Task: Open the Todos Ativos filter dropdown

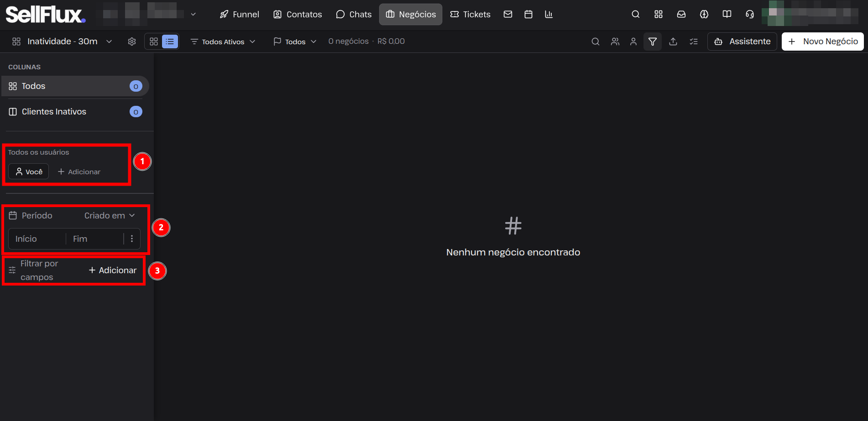Action: pyautogui.click(x=223, y=42)
